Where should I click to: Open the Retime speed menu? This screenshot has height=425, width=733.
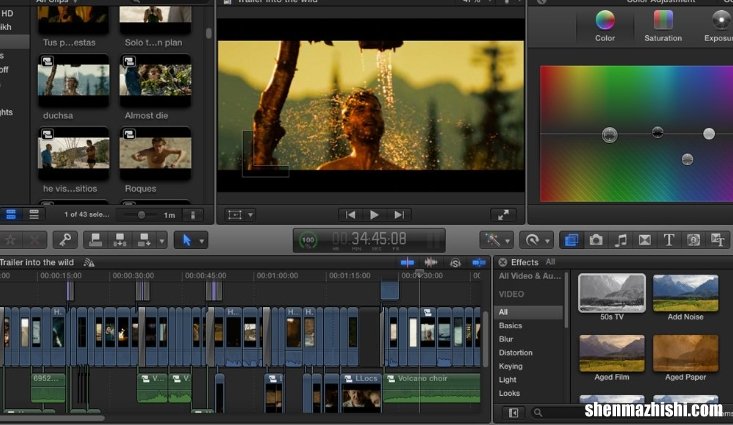pos(536,240)
